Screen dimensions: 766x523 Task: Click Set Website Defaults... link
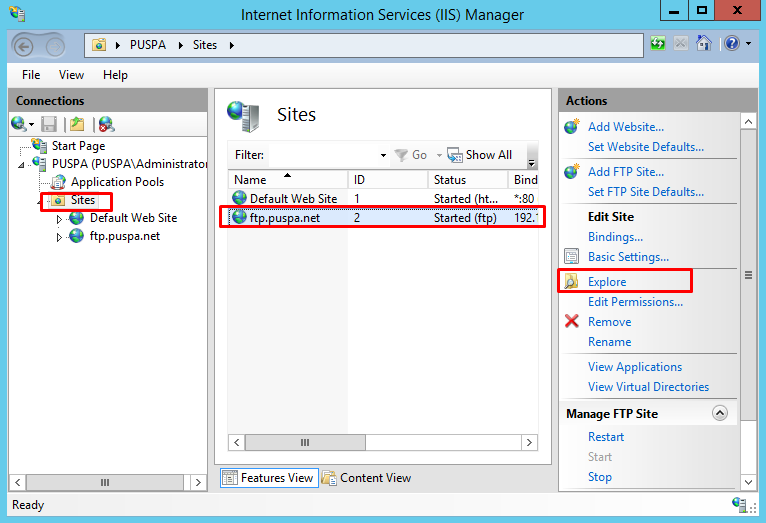point(646,147)
